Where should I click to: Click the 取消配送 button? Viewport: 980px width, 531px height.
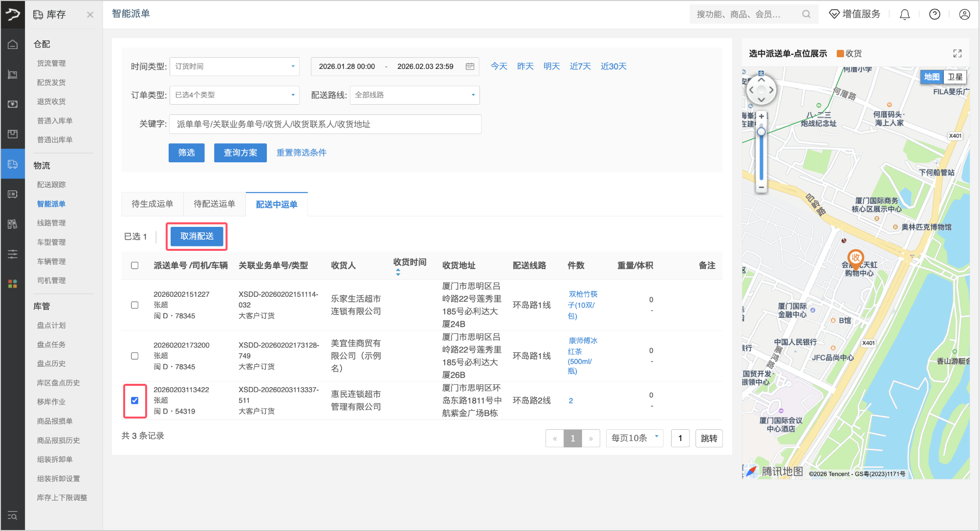coord(197,236)
